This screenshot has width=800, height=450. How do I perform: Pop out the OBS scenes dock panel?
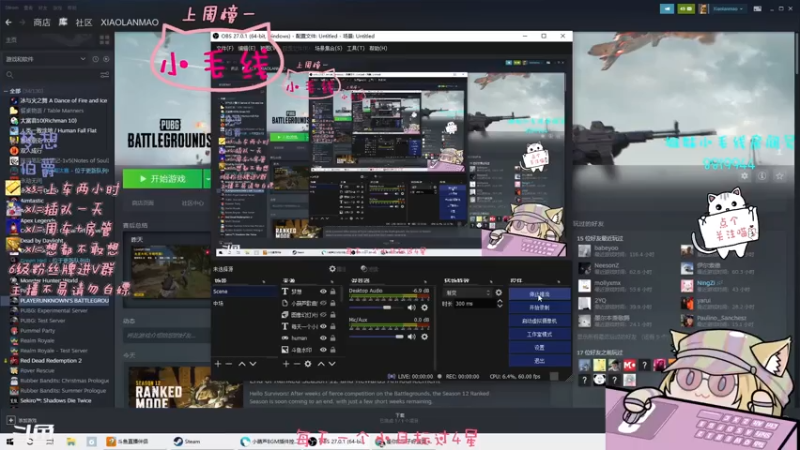click(264, 281)
